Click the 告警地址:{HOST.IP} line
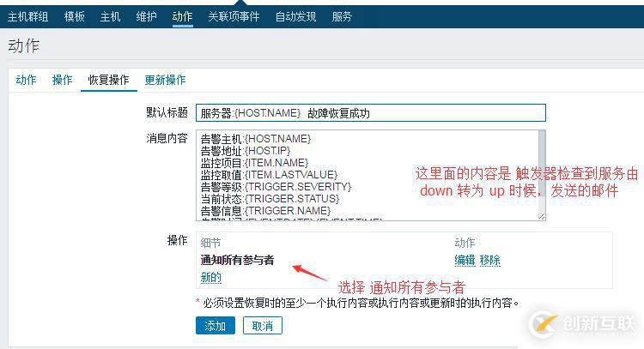The image size is (644, 349). 246,151
